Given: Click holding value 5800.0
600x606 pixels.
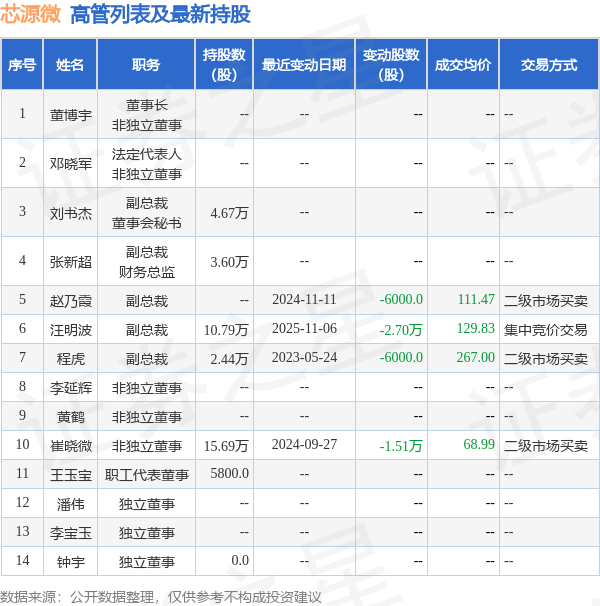Looking at the screenshot, I should [229, 473].
